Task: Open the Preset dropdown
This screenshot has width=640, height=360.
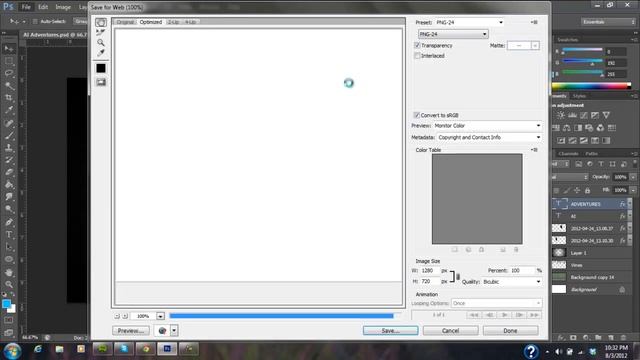Action: [469, 22]
